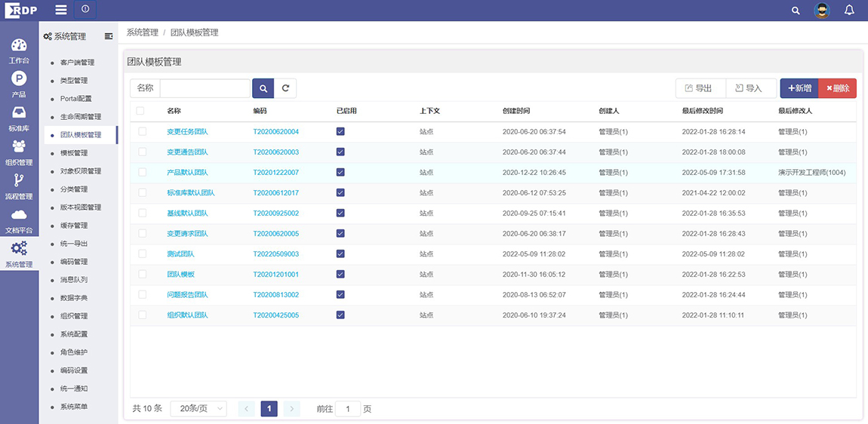Open 生命周期管理 menu item
Viewport: 868px width, 424px height.
[x=80, y=117]
